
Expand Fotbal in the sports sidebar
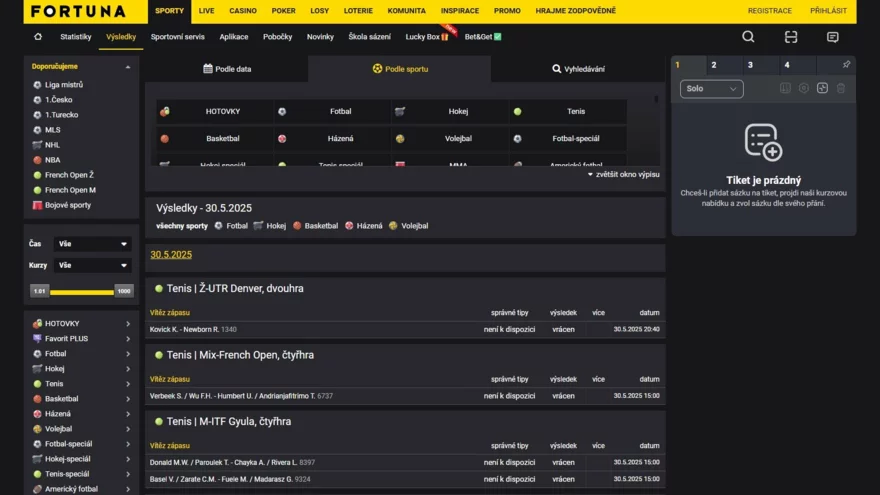click(128, 354)
